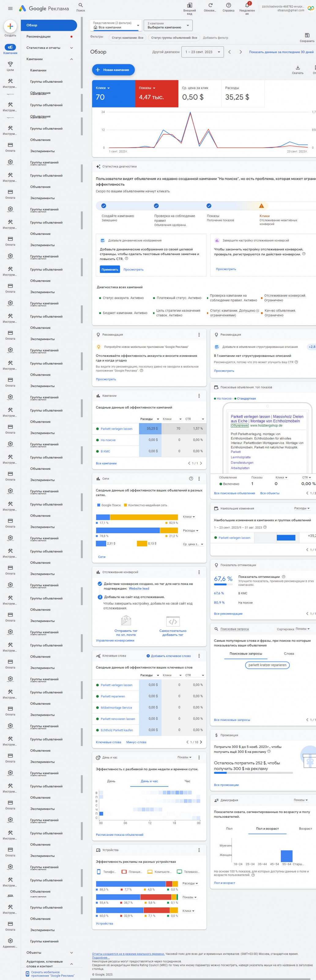
Task: Click the Создать plus button
Action: [x=10, y=26]
